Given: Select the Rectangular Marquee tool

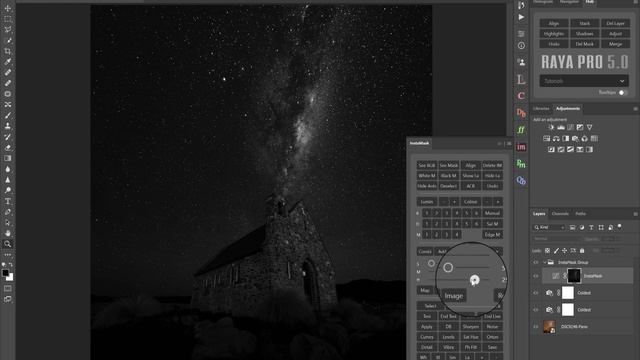Looking at the screenshot, I should 8,19.
